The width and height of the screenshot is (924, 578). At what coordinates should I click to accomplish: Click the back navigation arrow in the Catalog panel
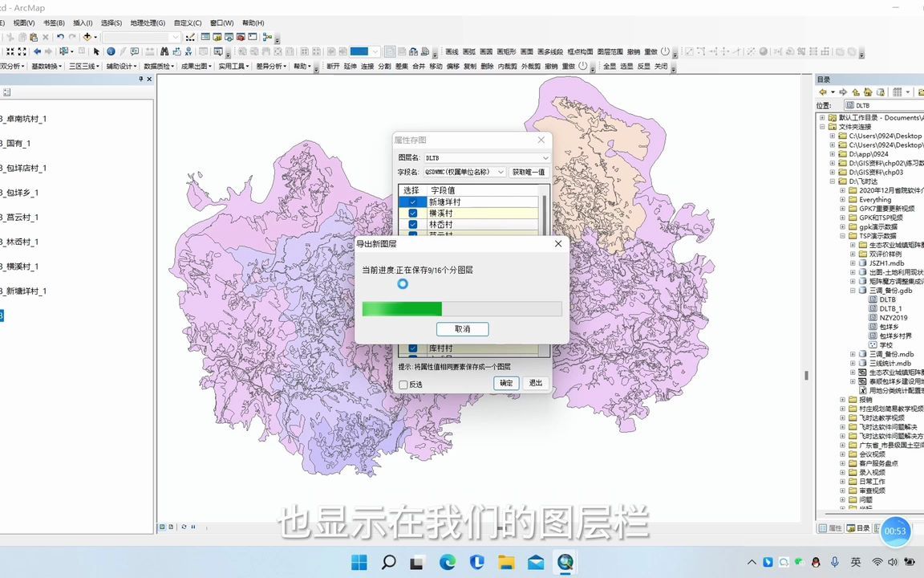click(x=823, y=92)
